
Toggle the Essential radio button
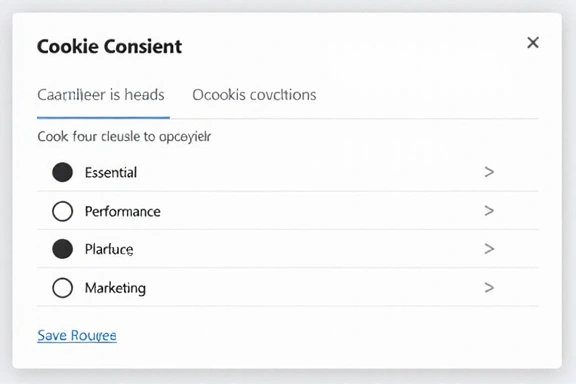pos(62,172)
